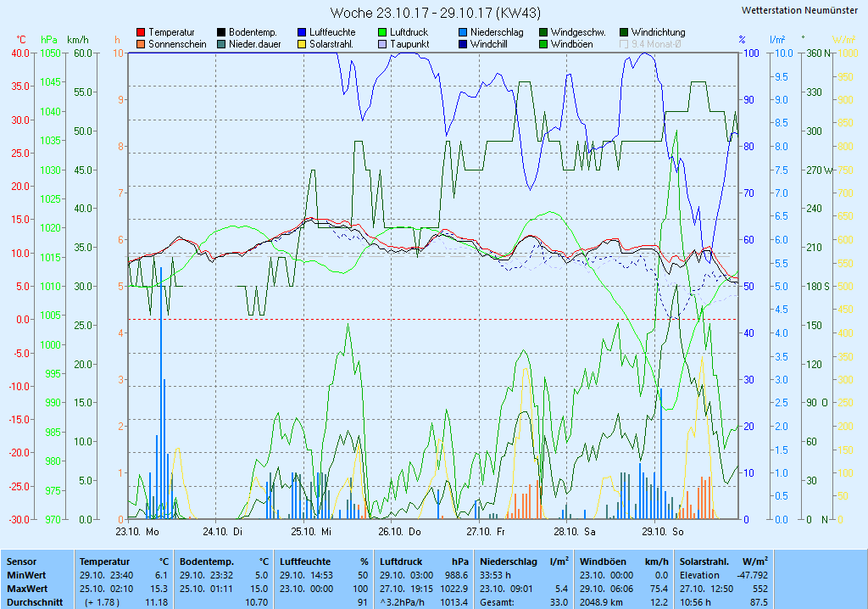Screen dimensions: 868x609
Task: Click the red Temperatur legend swatch
Action: pos(141,33)
